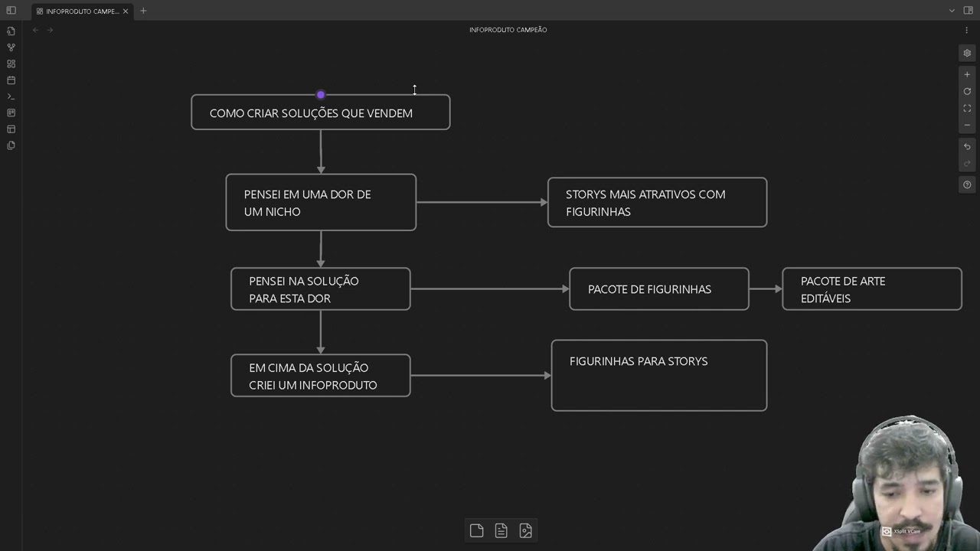Undo the last canvas action
Viewport: 980px width, 551px height.
(967, 146)
